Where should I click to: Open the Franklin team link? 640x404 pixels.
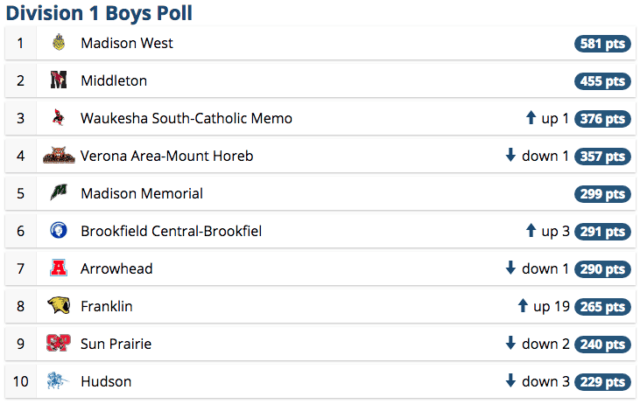[107, 306]
